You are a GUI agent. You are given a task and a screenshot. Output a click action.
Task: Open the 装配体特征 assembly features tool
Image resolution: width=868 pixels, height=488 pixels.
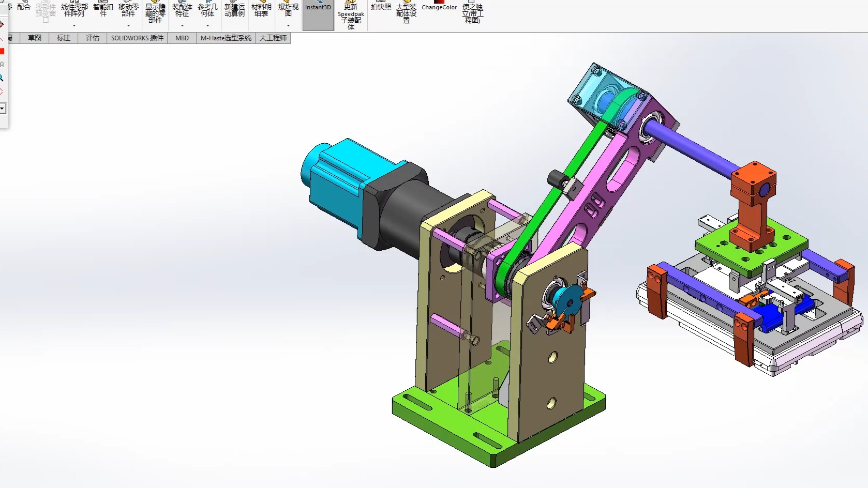(x=182, y=9)
